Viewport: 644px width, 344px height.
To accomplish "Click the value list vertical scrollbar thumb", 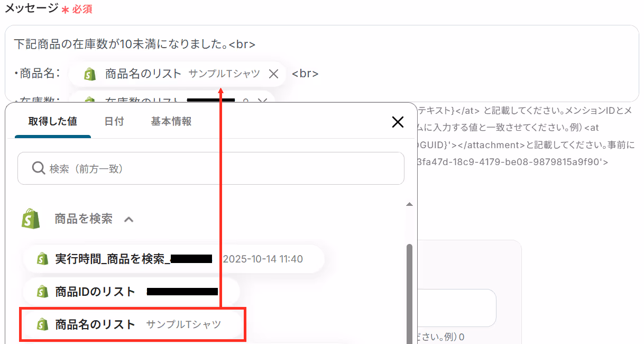I will [409, 294].
